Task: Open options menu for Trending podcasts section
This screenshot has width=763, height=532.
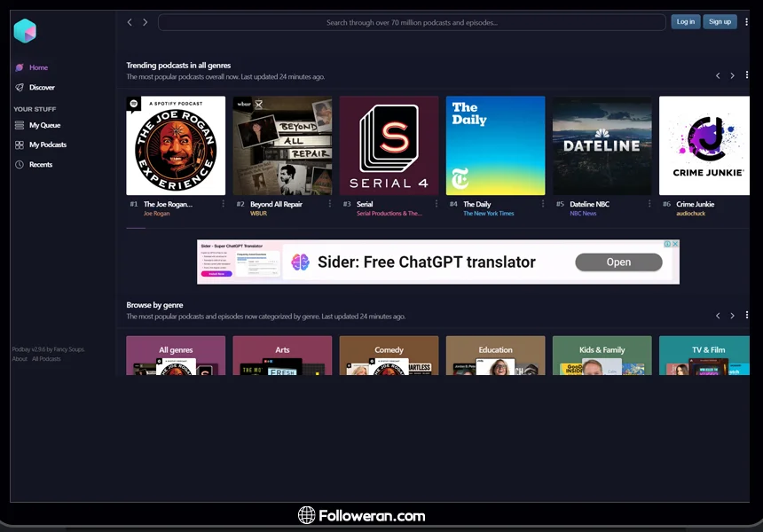Action: pyautogui.click(x=747, y=75)
